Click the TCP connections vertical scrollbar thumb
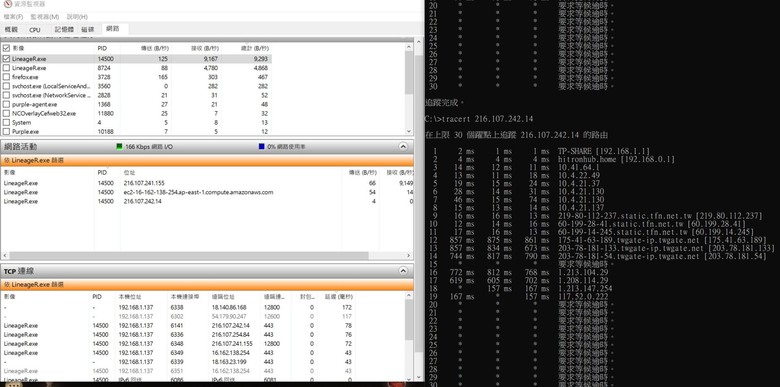The height and width of the screenshot is (387, 780). pyautogui.click(x=409, y=320)
